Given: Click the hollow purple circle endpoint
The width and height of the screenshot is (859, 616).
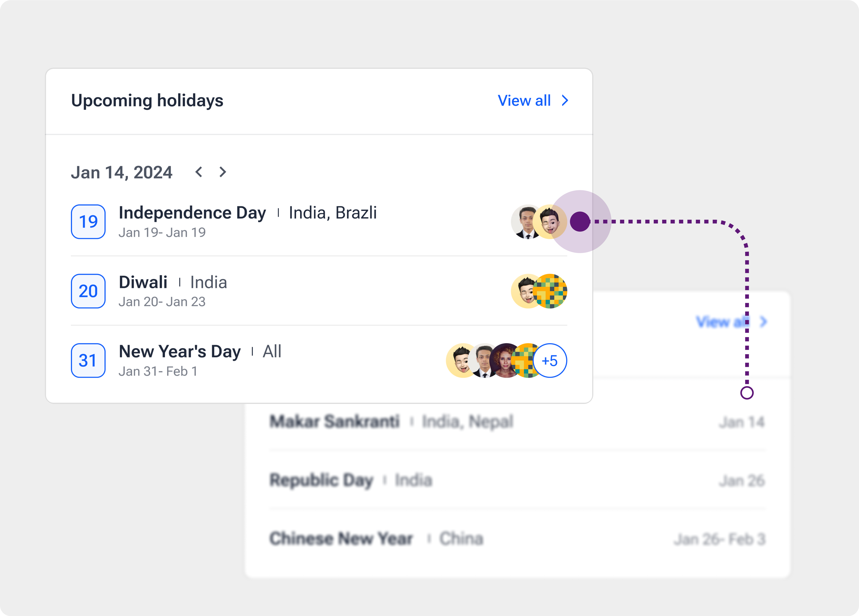Looking at the screenshot, I should pyautogui.click(x=746, y=393).
